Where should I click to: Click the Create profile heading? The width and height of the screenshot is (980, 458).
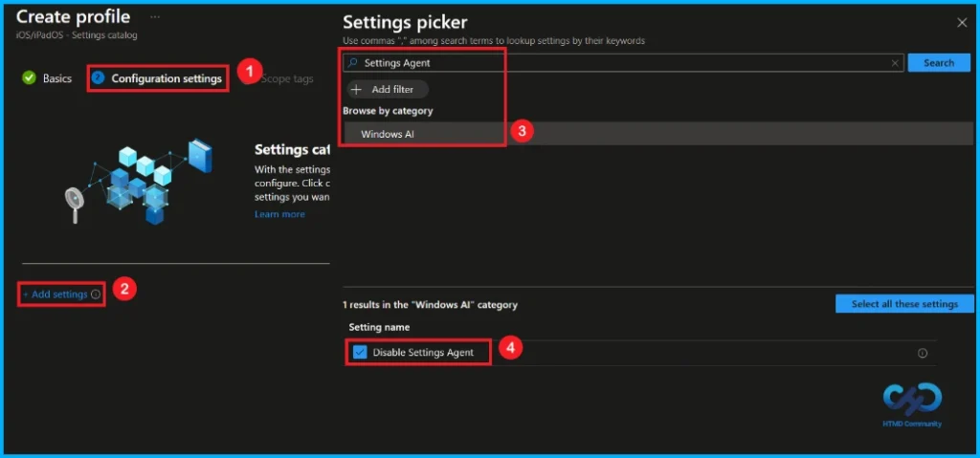coord(73,16)
